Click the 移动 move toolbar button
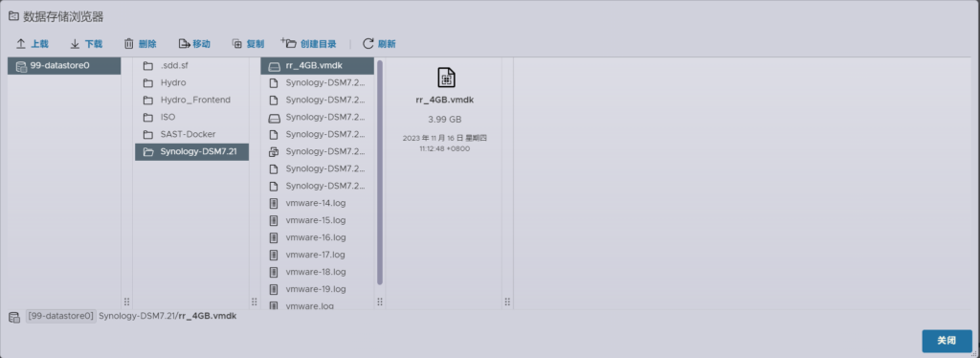Screen dimensions: 980x358 (194, 44)
